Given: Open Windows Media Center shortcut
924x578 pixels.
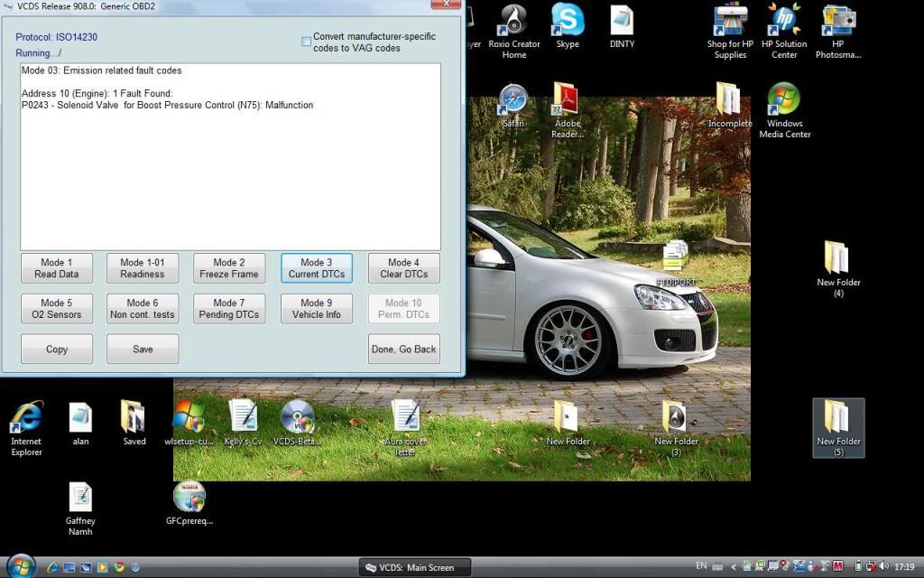Looking at the screenshot, I should pyautogui.click(x=784, y=110).
